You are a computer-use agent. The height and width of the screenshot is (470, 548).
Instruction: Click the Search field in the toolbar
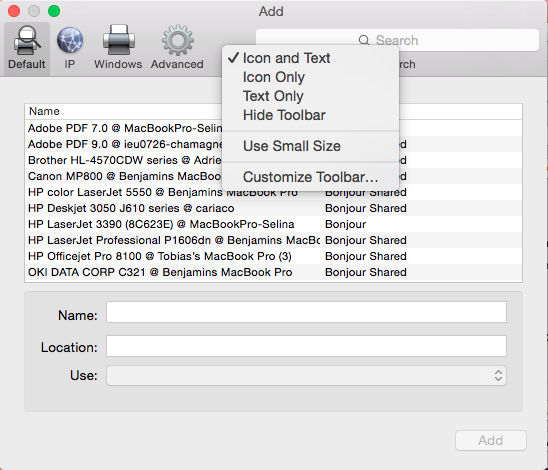pyautogui.click(x=397, y=41)
